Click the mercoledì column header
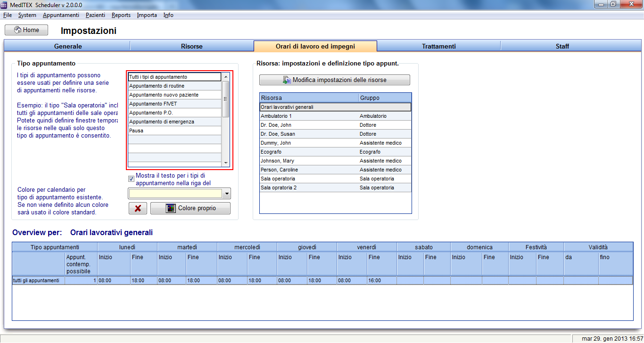Image resolution: width=644 pixels, height=343 pixels. coord(247,247)
